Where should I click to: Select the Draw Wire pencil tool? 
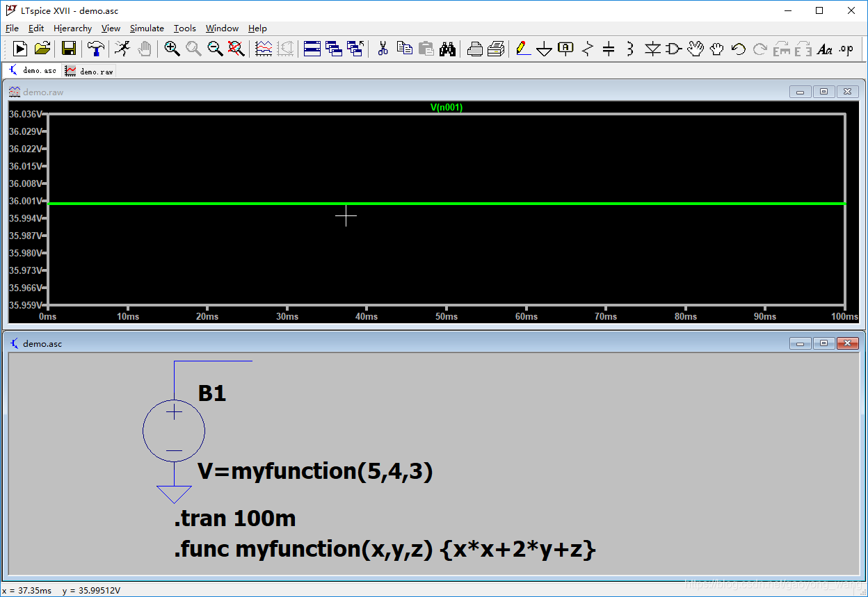click(x=523, y=49)
